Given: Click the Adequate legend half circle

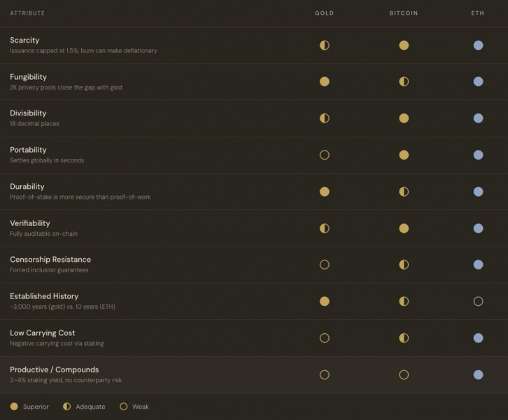Looking at the screenshot, I should click(66, 407).
